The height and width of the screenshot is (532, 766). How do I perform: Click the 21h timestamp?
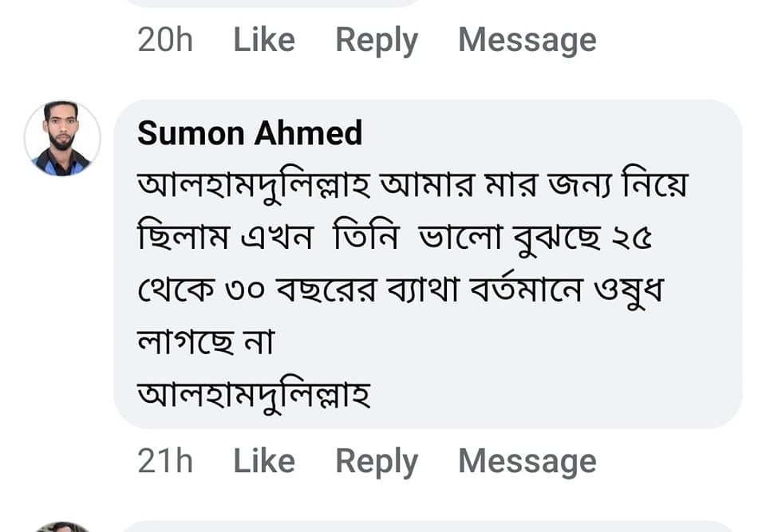pos(165,461)
